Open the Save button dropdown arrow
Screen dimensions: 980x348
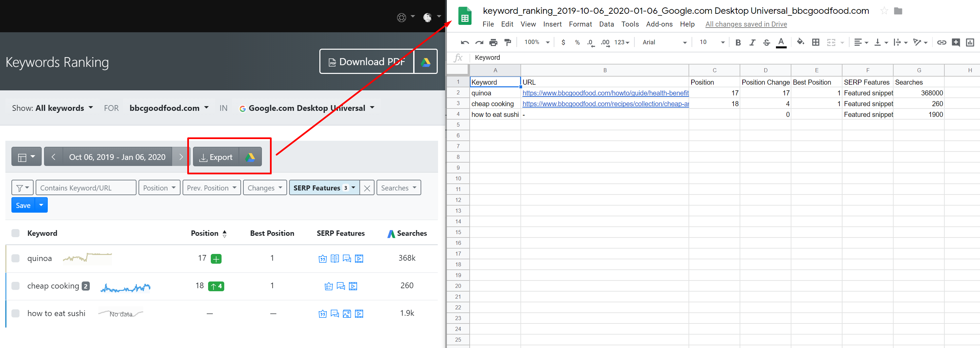tap(41, 205)
